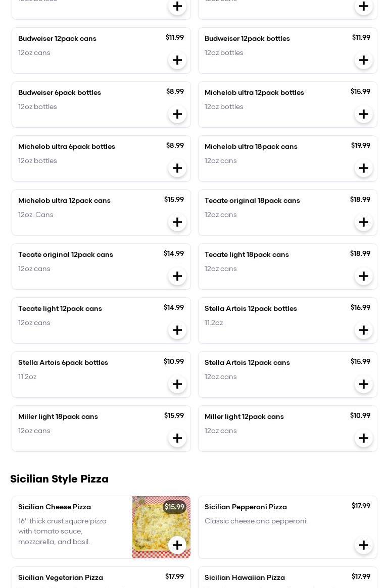389x588 pixels.
Task: Add Stella Artois 6pack bottles
Action: [177, 385]
